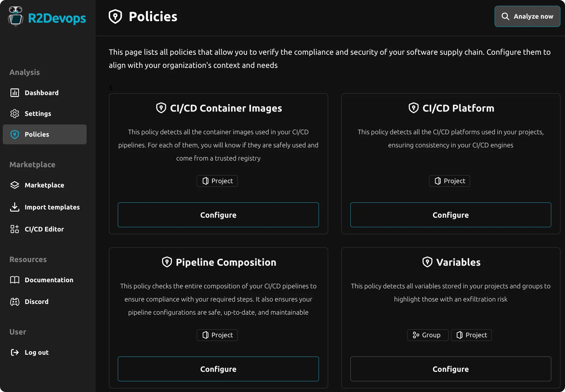Open Marketplace from the sidebar menu
This screenshot has height=392, width=565.
[x=44, y=185]
